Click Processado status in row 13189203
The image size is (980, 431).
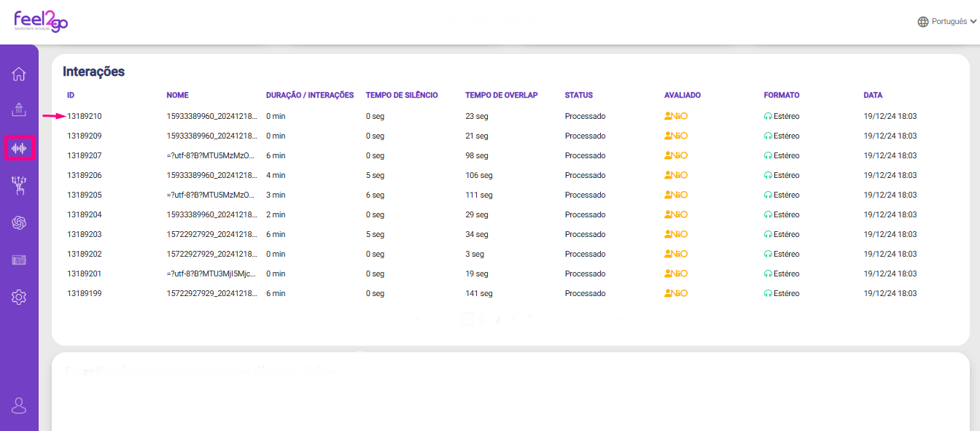pyautogui.click(x=586, y=234)
